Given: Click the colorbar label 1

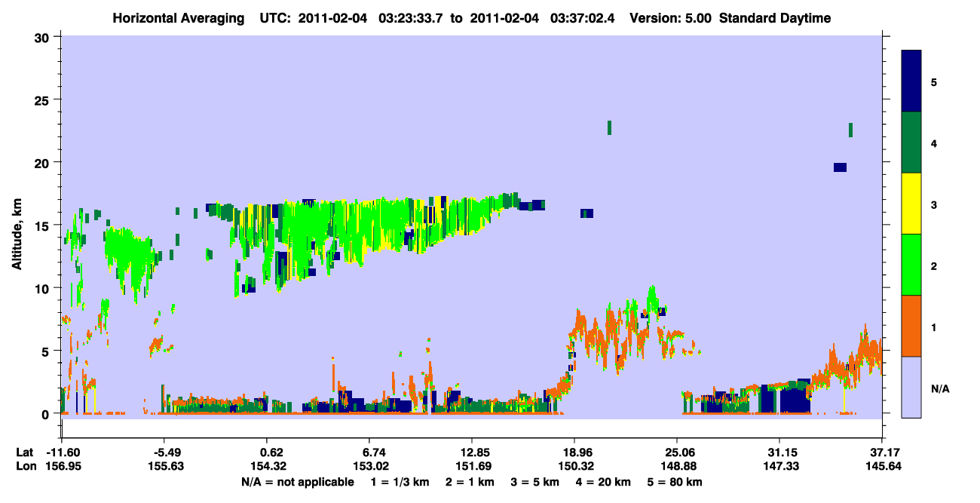Looking at the screenshot, I should coord(933,327).
